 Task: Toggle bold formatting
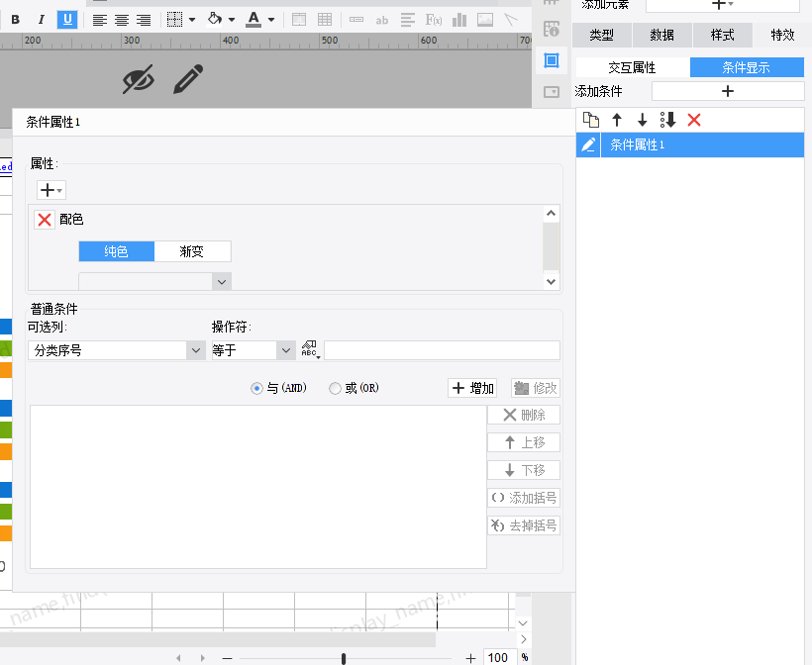[x=16, y=20]
